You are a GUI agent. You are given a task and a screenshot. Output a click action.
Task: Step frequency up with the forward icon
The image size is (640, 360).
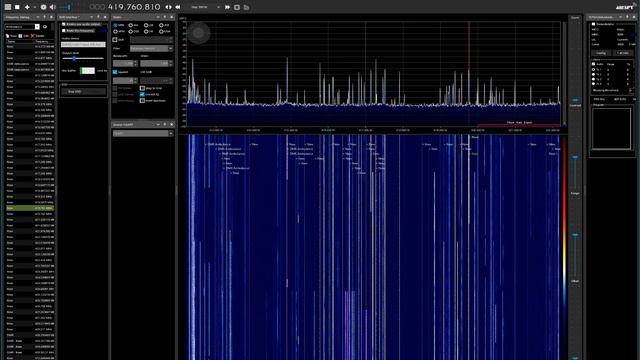[227, 7]
